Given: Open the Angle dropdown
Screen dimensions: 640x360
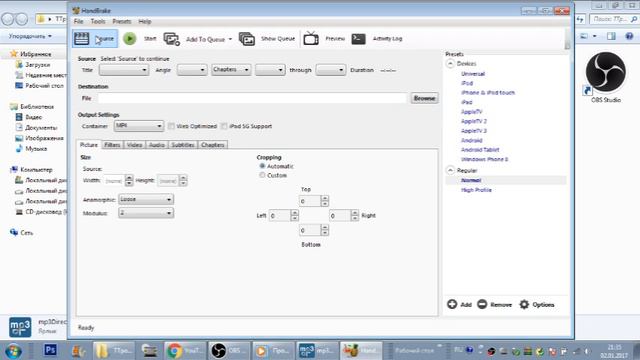Looking at the screenshot, I should pos(192,70).
